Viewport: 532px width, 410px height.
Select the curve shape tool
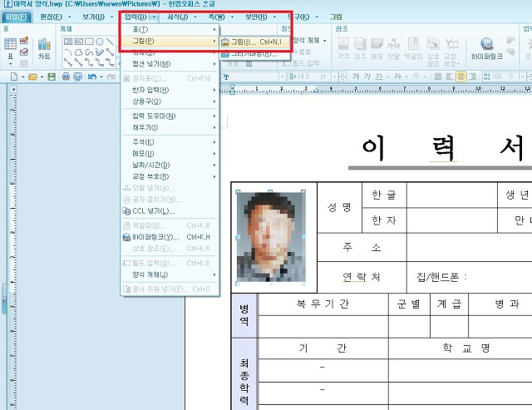(89, 52)
